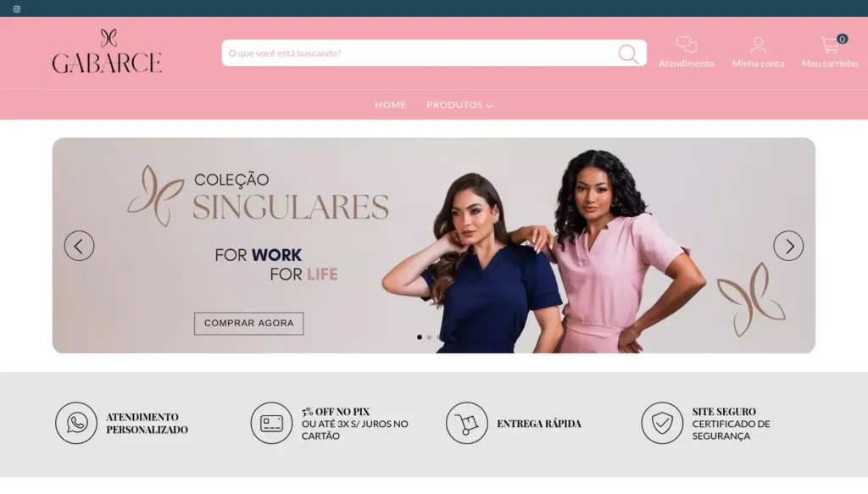The image size is (868, 494).
Task: Click the COMPRAR AGORA button
Action: tap(248, 323)
